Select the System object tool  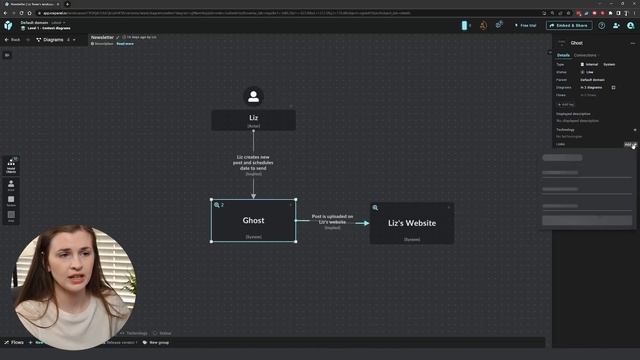(x=11, y=201)
